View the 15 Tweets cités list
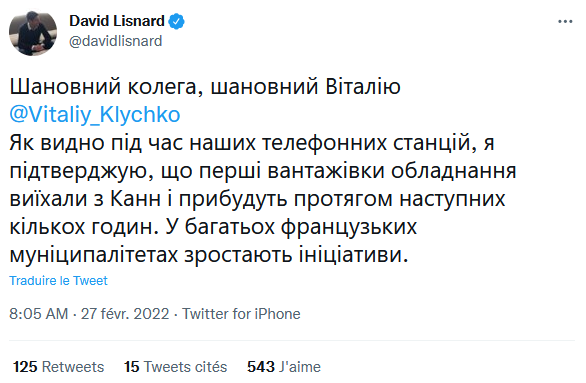Screen dimensions: 586x383 coord(176,367)
